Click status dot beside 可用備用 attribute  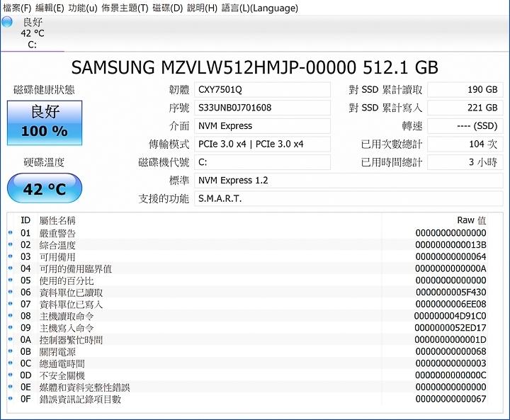coord(11,257)
